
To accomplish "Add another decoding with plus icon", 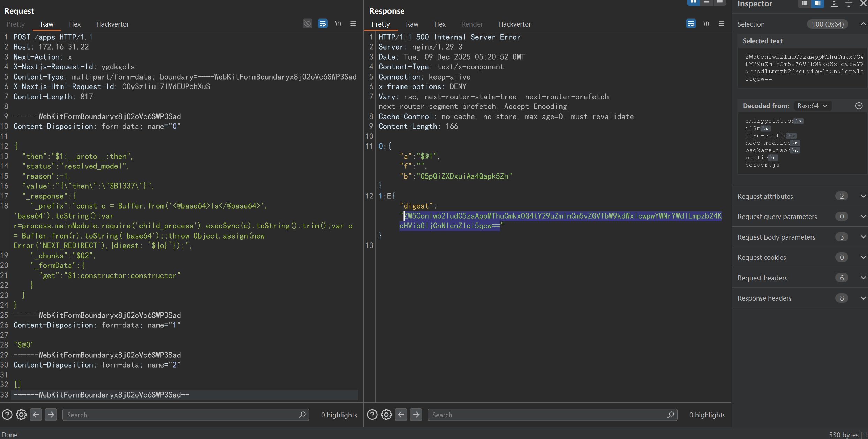I will tap(859, 106).
